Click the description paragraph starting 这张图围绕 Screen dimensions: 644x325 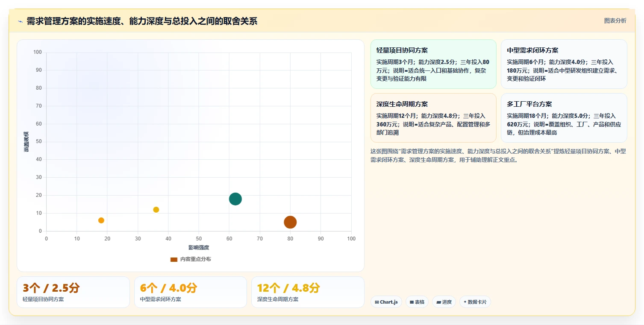point(498,156)
